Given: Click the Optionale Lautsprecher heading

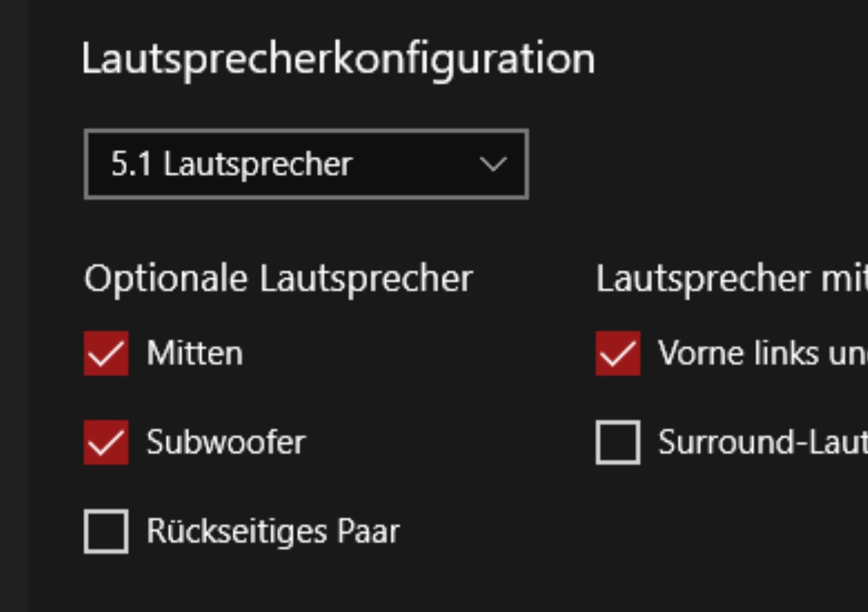Looking at the screenshot, I should point(278,279).
